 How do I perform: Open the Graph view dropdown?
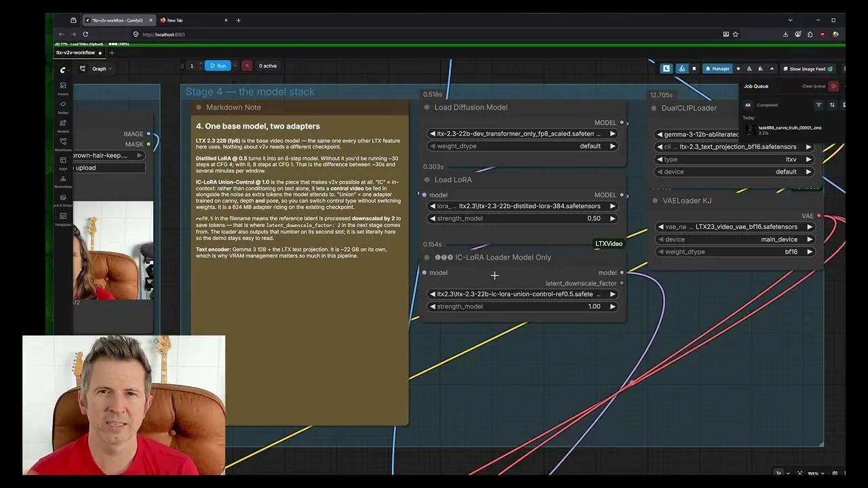[97, 68]
